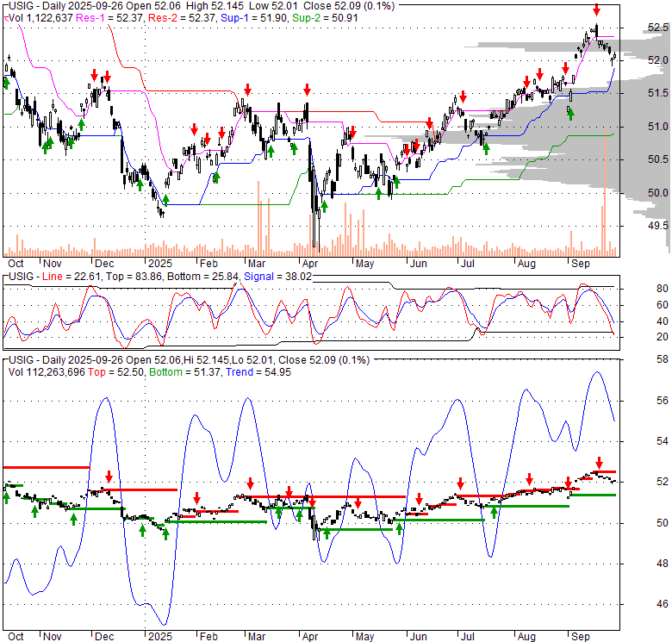Screen dimensions: 672x642
Task: Click 'Jul' on the top chart date axis
Action: point(467,264)
